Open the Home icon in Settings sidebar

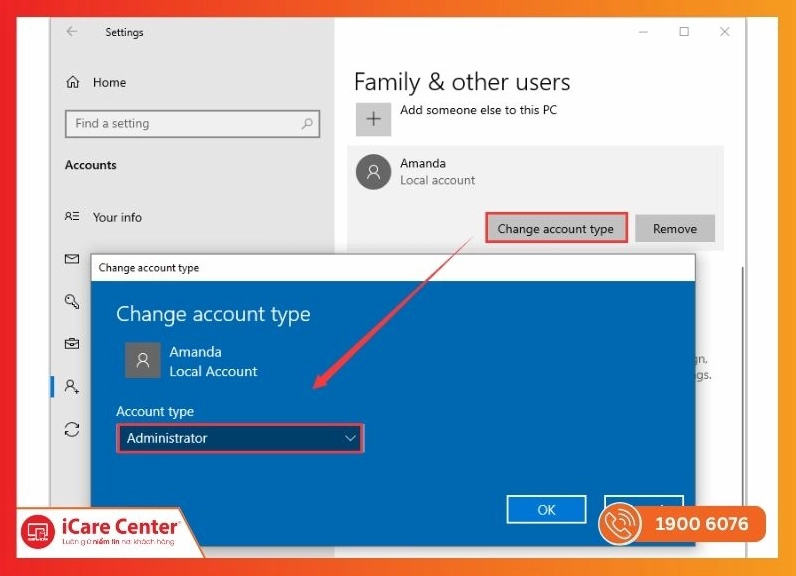(x=73, y=82)
